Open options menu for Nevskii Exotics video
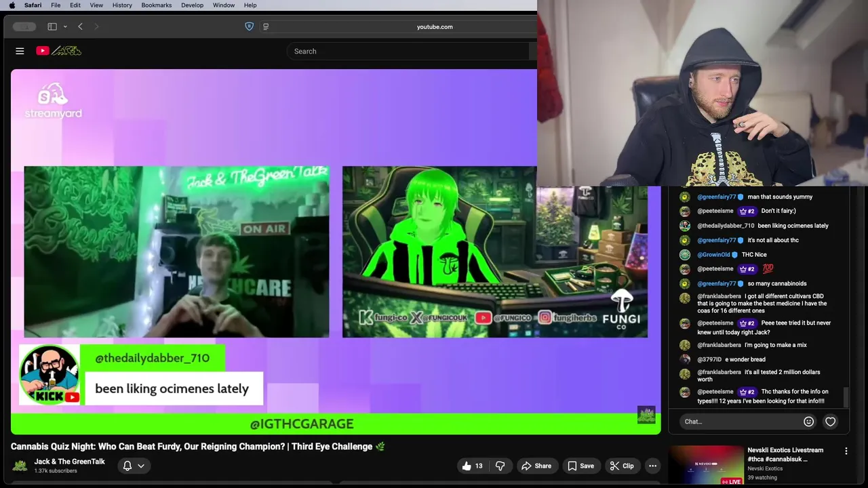This screenshot has width=868, height=488. (846, 451)
